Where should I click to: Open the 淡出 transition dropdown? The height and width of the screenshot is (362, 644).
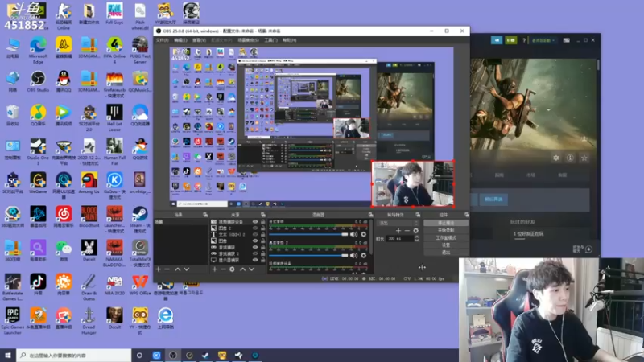coord(398,223)
